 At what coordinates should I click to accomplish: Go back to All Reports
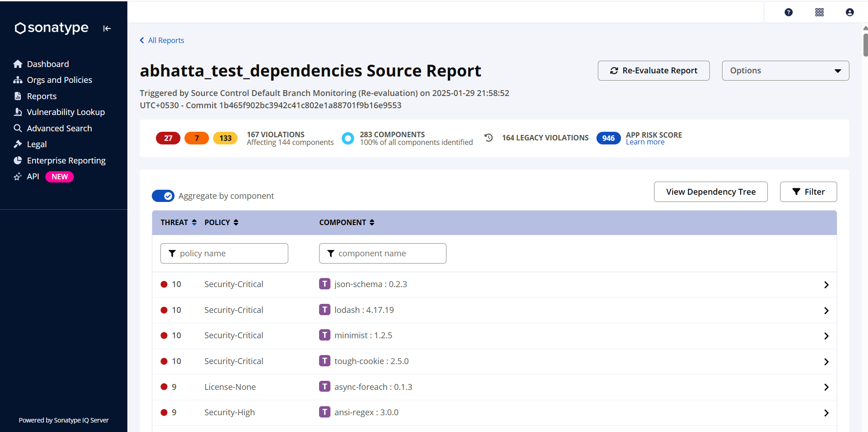(162, 40)
